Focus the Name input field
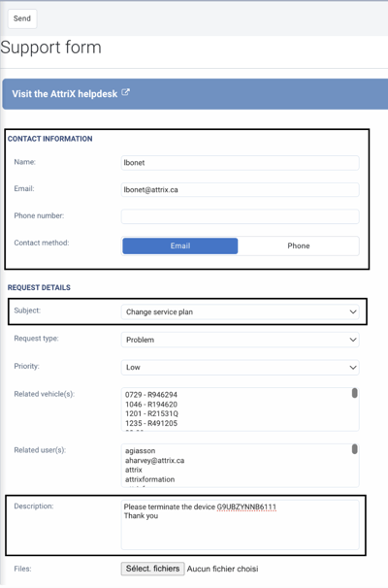 (240, 163)
